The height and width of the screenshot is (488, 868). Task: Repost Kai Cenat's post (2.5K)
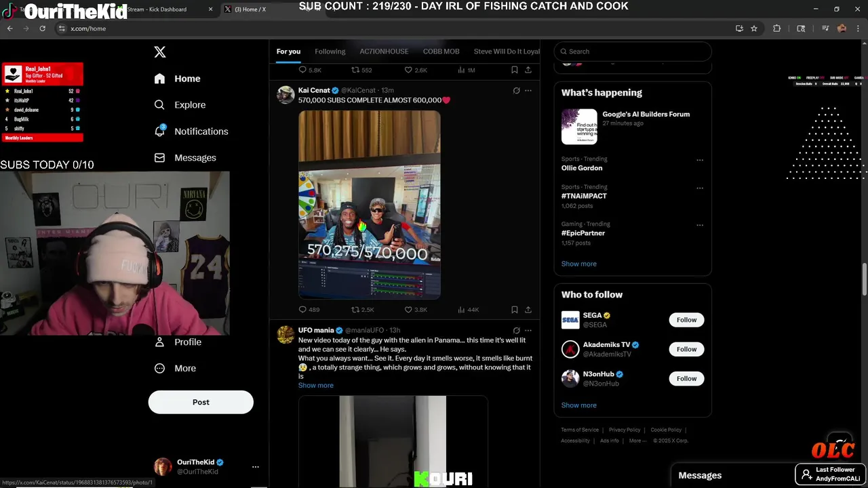[x=363, y=310]
